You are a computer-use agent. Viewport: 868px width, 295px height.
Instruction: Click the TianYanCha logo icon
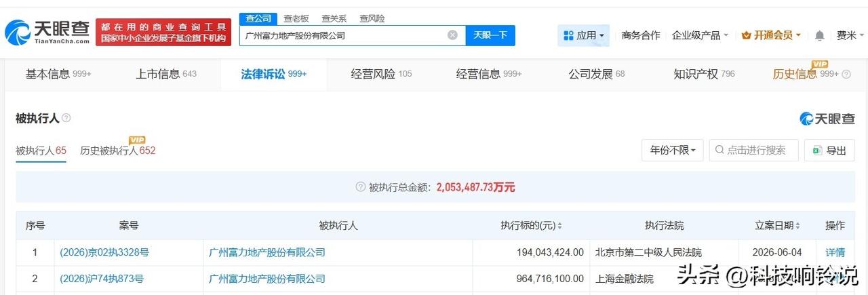(x=16, y=31)
